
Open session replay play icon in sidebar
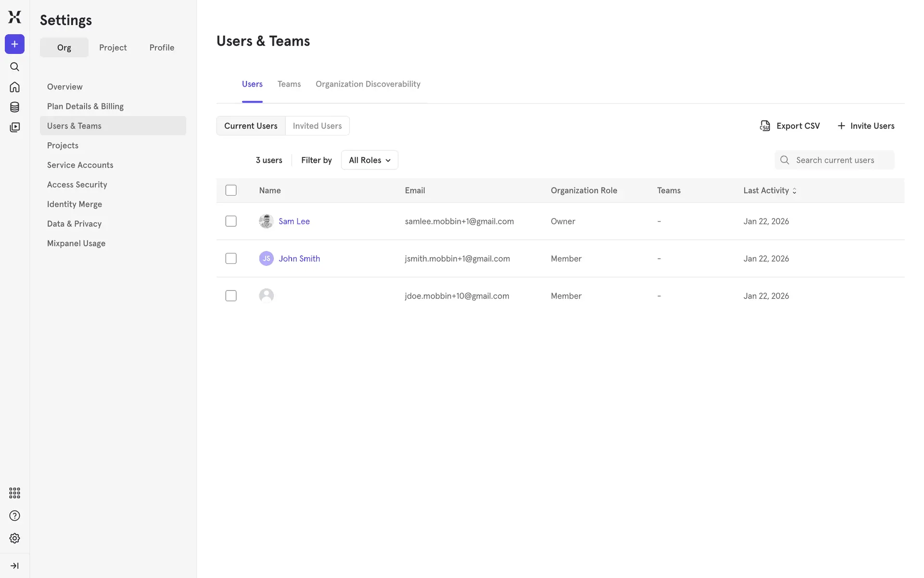click(14, 127)
